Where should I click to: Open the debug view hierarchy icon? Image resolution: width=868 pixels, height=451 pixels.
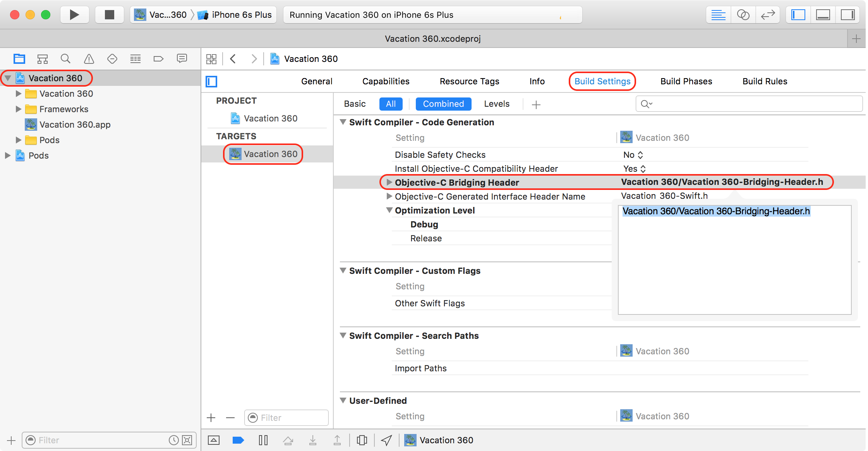coord(362,440)
